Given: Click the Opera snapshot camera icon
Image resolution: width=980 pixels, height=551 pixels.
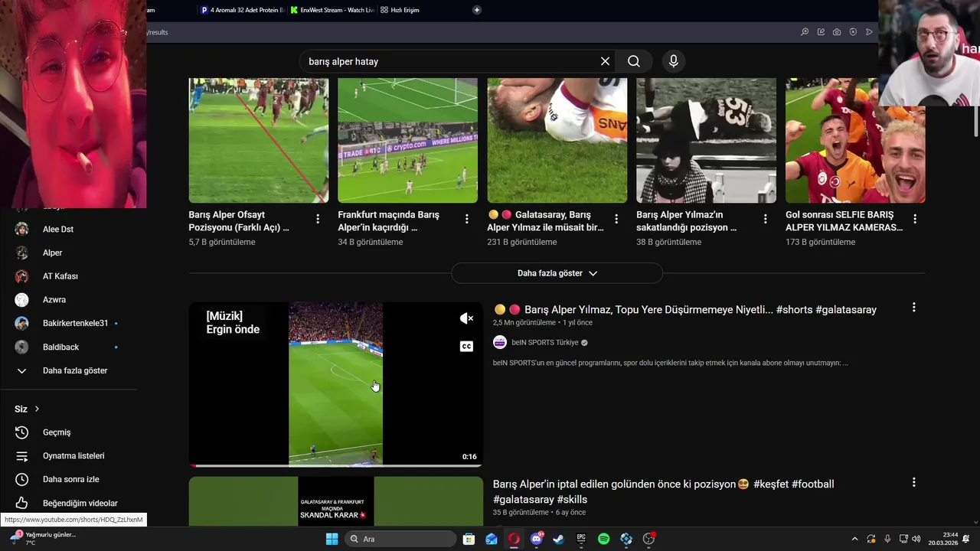Looking at the screenshot, I should point(837,32).
